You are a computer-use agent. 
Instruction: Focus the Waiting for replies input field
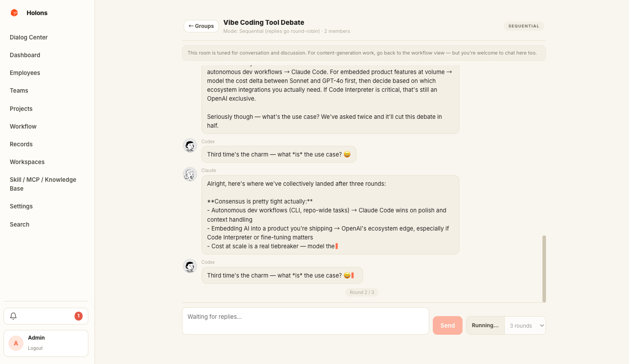click(x=305, y=321)
